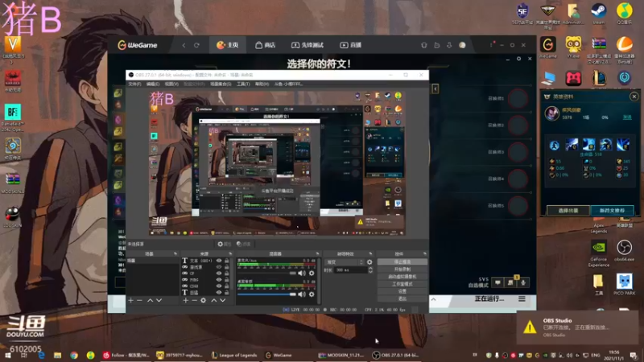The width and height of the screenshot is (644, 362).
Task: Open League client settings gear
Action: point(518,59)
